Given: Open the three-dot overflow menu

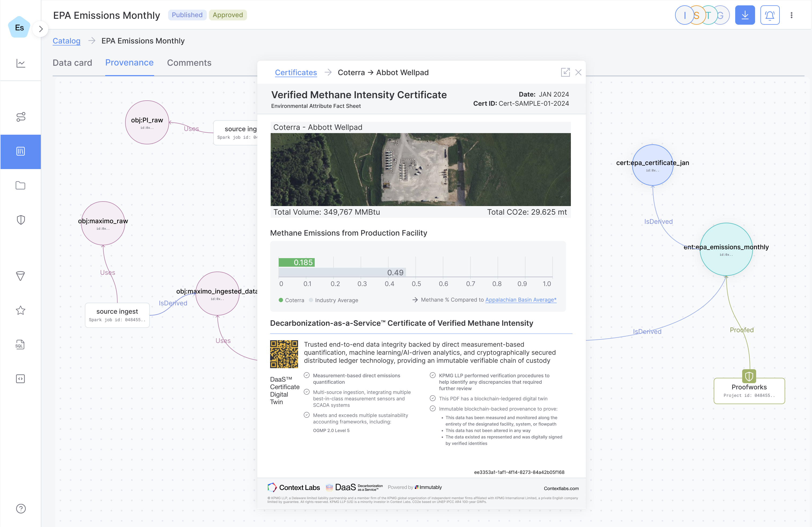Looking at the screenshot, I should [792, 15].
